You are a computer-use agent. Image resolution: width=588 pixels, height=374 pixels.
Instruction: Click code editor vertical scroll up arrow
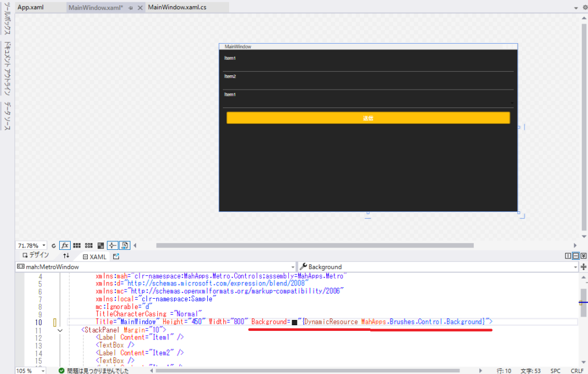[x=584, y=277]
